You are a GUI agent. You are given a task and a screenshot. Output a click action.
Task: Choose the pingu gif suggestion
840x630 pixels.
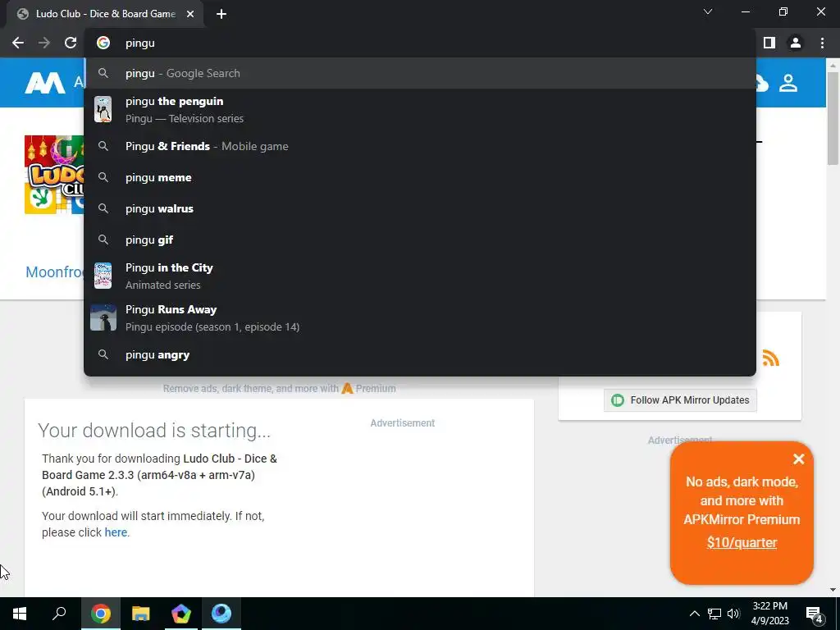click(420, 240)
